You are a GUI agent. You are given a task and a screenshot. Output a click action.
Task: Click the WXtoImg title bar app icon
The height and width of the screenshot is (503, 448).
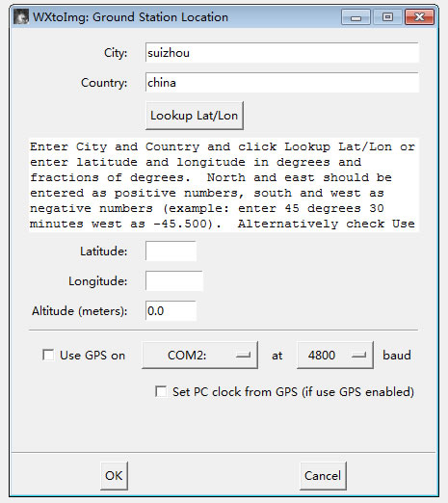coord(21,17)
